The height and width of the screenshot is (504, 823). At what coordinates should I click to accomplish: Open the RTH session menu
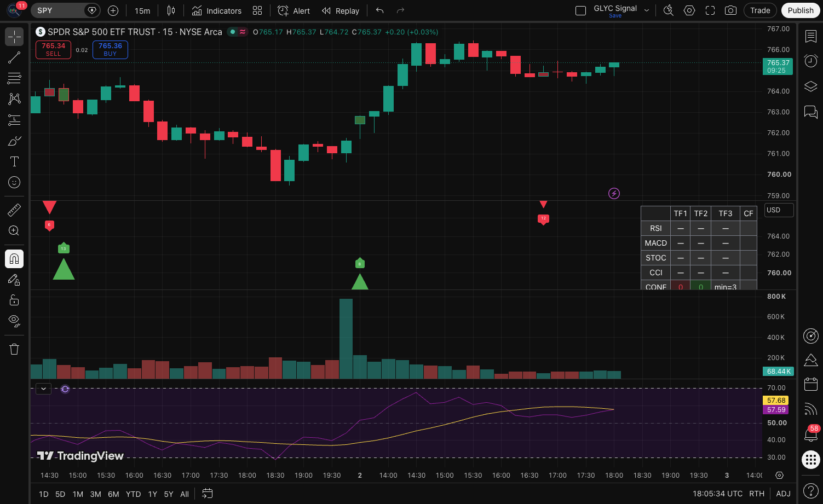pos(757,494)
